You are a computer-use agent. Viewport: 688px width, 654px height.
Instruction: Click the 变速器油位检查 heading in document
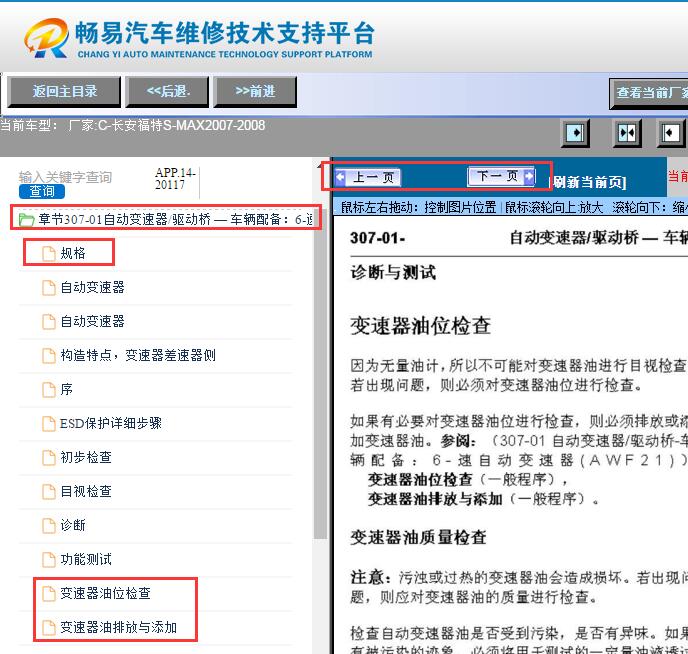tap(420, 325)
